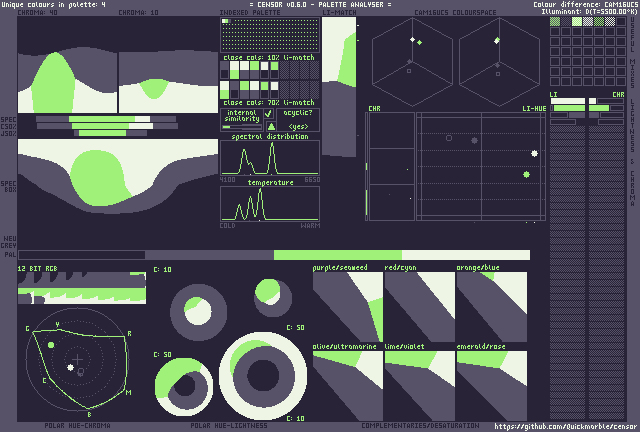
Task: Select the grey segment of PAL bar
Action: [x=209, y=255]
